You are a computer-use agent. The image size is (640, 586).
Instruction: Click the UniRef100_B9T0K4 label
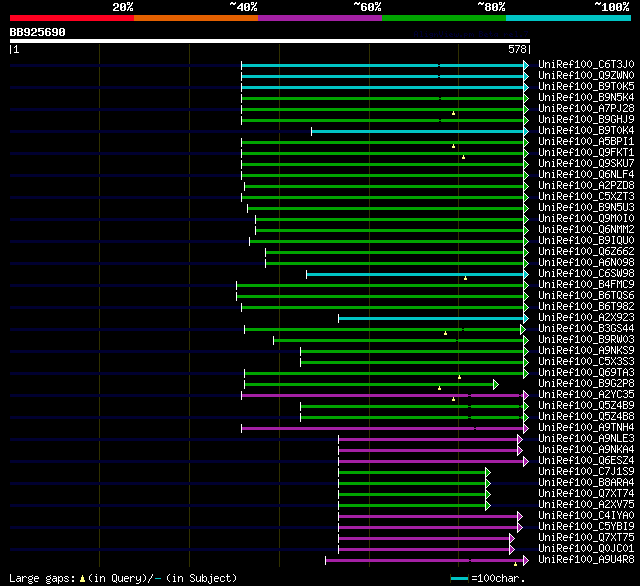coord(586,131)
